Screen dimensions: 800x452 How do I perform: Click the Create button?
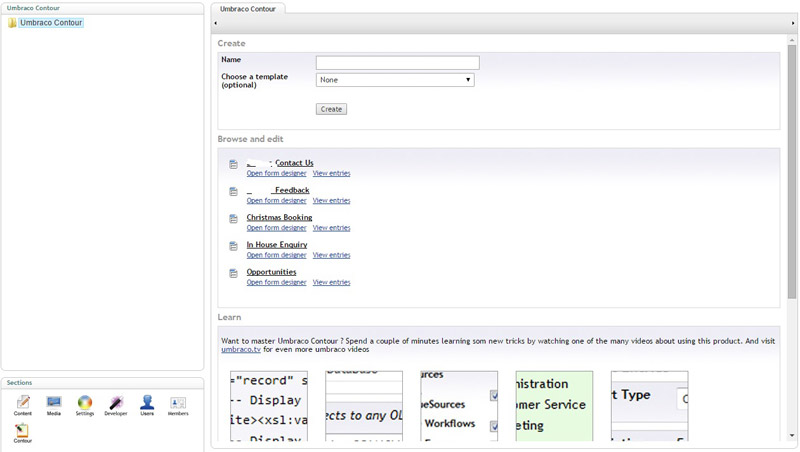point(331,109)
